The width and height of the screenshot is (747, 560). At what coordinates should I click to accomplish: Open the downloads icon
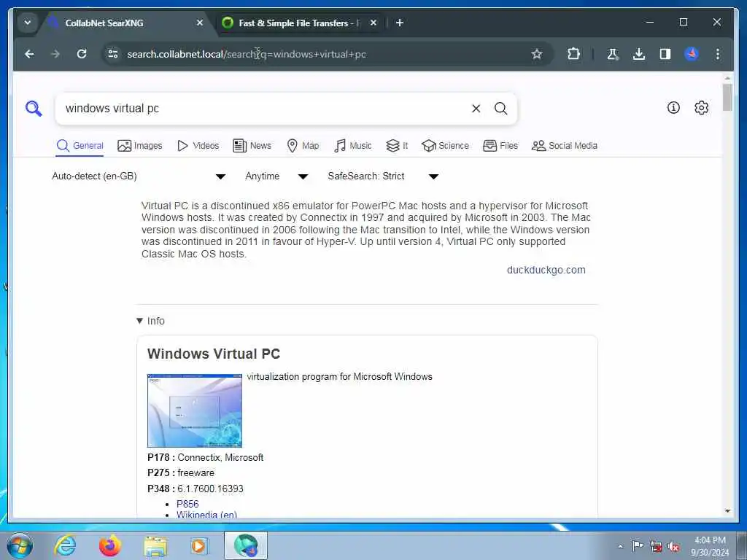coord(639,54)
